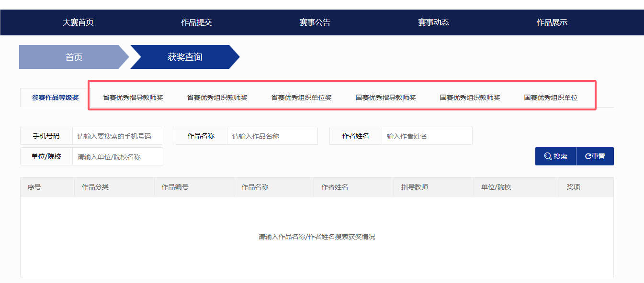Click the 手机号码 input field
Image resolution: width=644 pixels, height=283 pixels.
pyautogui.click(x=117, y=136)
